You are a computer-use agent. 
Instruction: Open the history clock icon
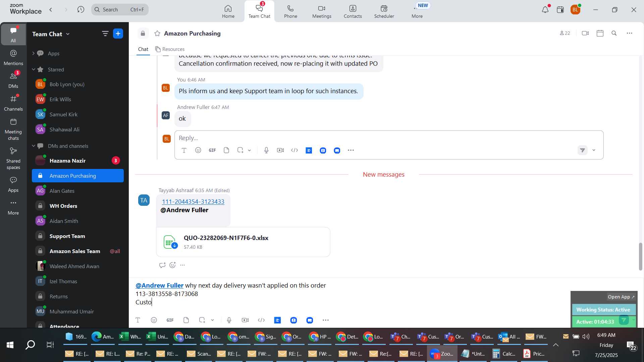80,9
